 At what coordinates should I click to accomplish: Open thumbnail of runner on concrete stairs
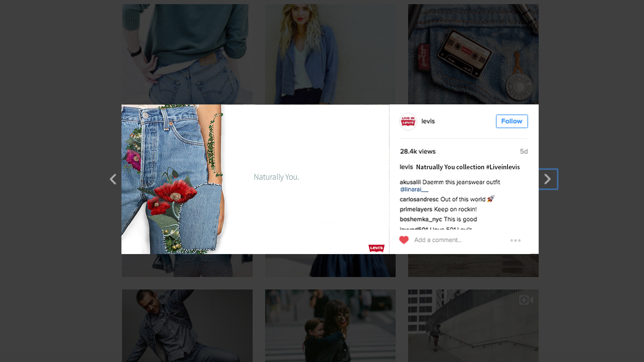pos(473,326)
